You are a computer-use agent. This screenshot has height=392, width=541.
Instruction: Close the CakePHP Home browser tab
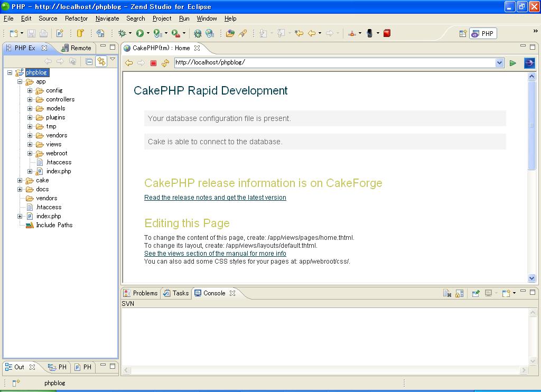tap(197, 48)
